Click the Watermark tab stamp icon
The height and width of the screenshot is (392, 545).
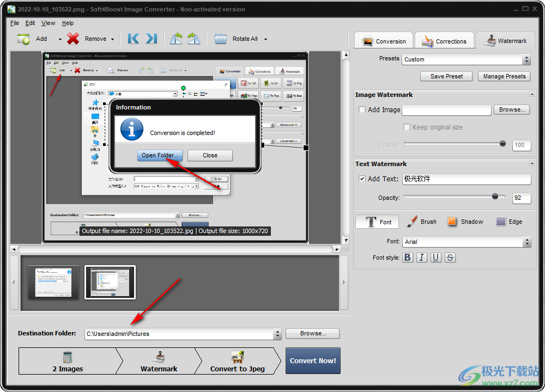coord(489,41)
